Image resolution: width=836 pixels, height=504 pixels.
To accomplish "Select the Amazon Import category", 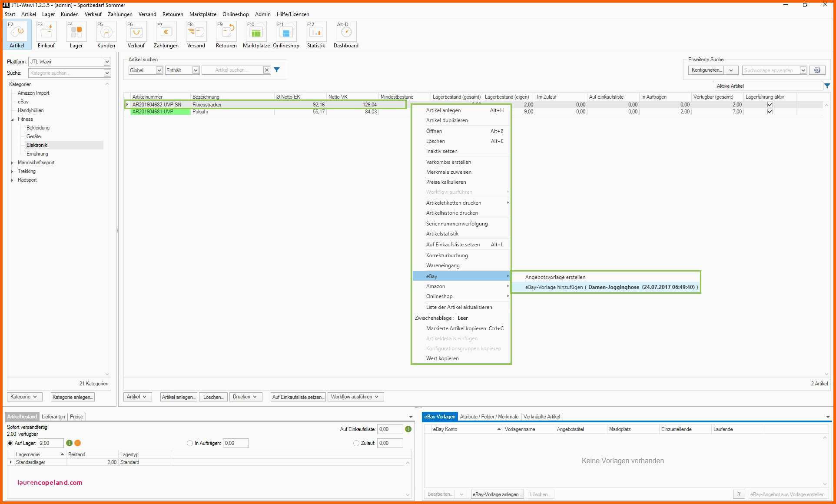I will (33, 93).
